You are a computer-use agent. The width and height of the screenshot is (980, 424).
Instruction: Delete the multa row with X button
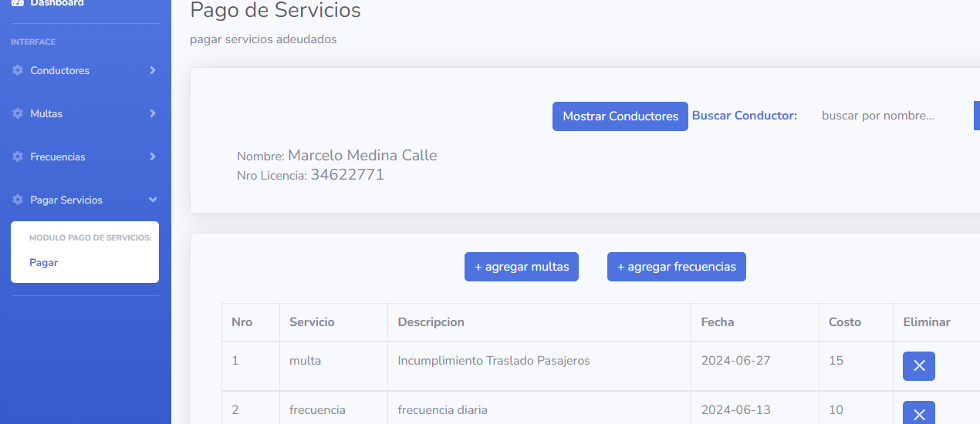(x=919, y=366)
